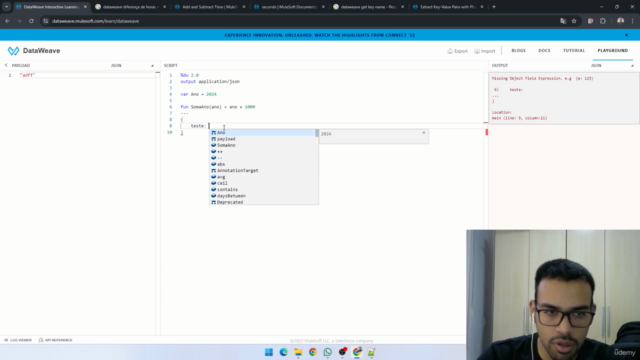Click the payload editor line "adff"
The height and width of the screenshot is (360, 640).
28,75
